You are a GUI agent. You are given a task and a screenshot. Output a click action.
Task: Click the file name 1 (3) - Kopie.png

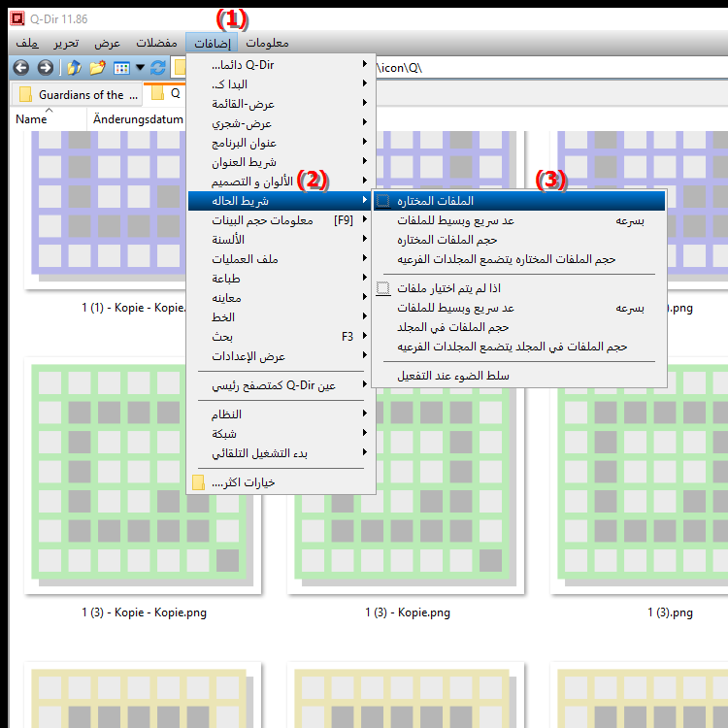click(x=408, y=612)
